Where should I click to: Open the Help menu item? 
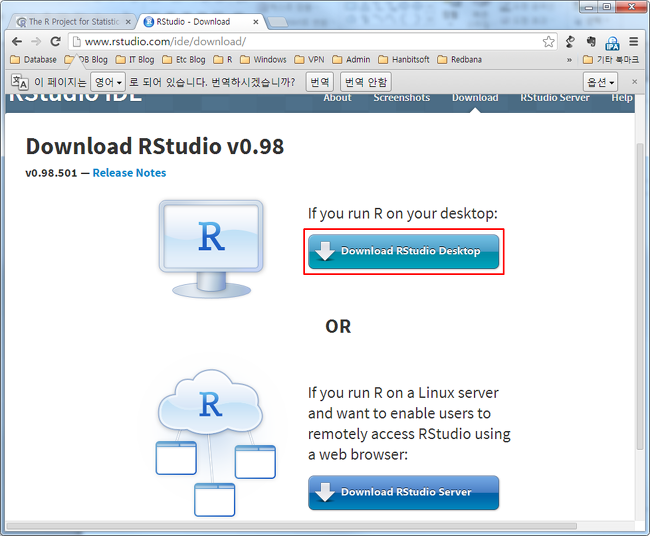(622, 98)
